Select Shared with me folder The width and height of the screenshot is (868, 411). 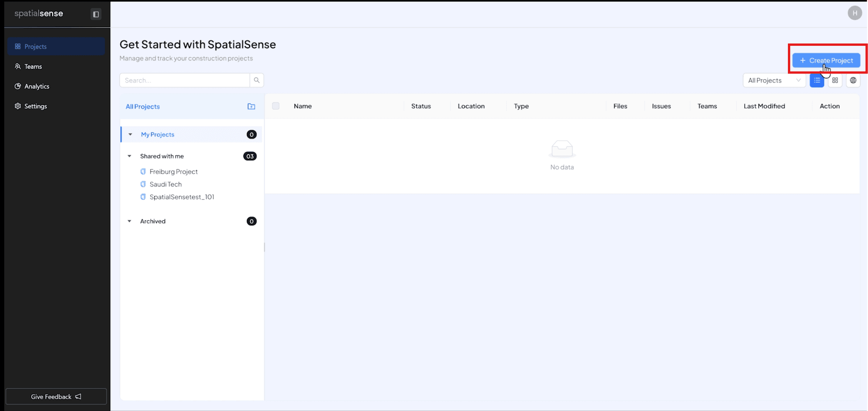(162, 156)
